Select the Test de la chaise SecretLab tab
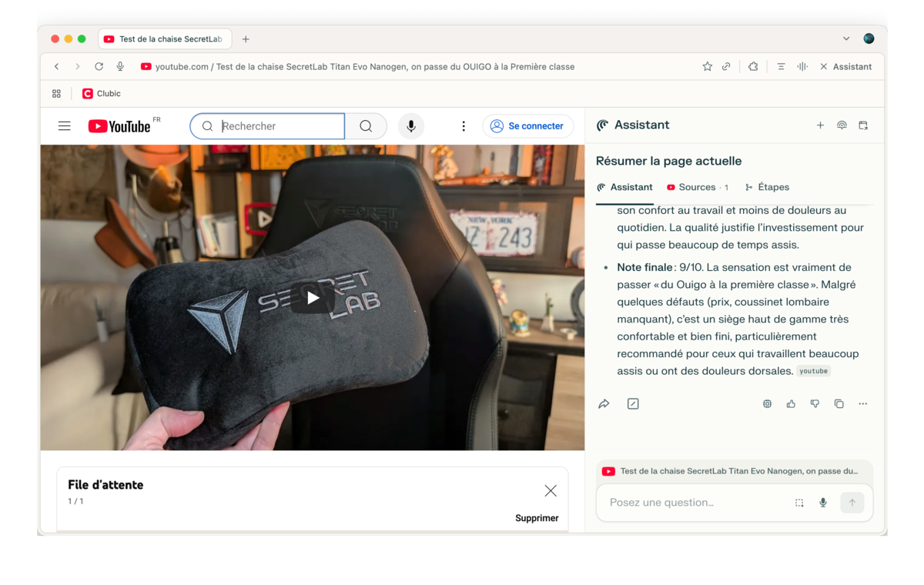The height and width of the screenshot is (585, 924). [x=164, y=39]
